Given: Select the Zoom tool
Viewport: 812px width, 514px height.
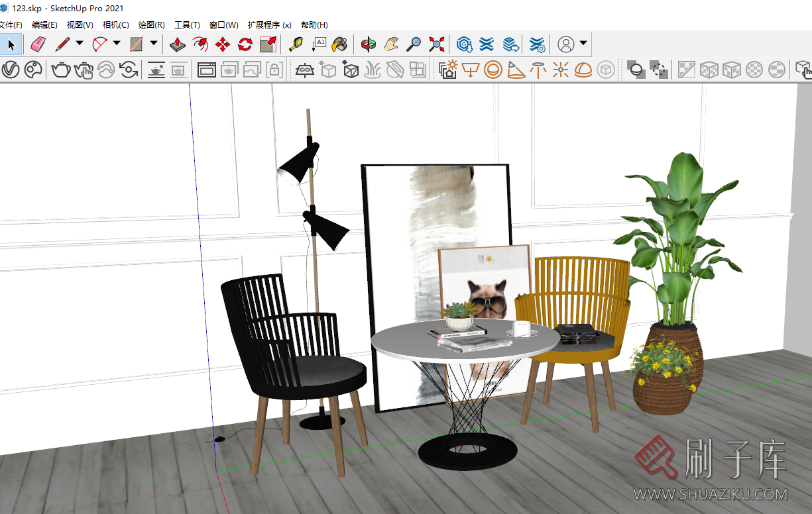Looking at the screenshot, I should point(414,44).
